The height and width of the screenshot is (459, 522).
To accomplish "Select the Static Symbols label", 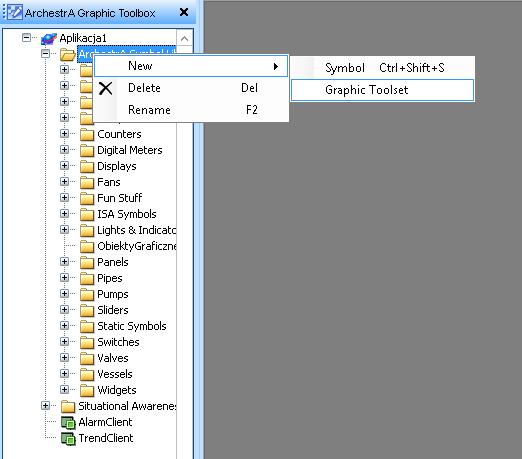I will [x=132, y=326].
